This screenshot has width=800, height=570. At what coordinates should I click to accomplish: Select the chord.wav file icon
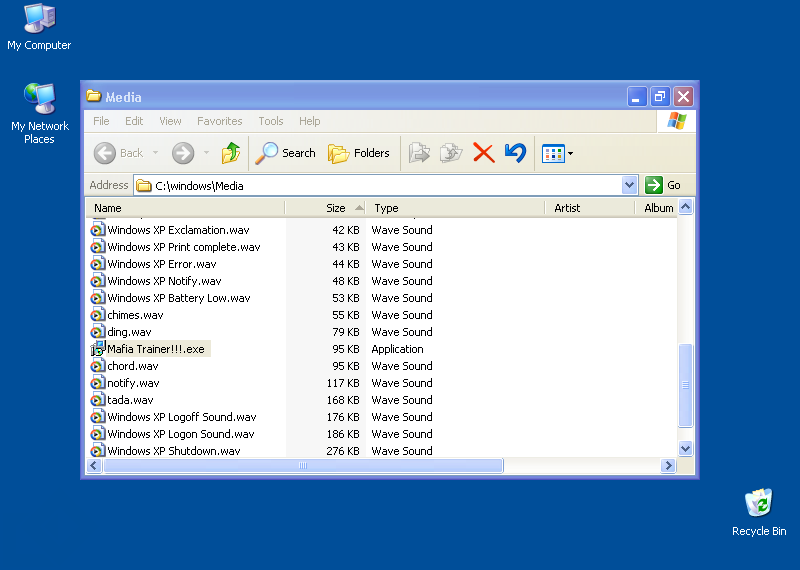point(98,366)
